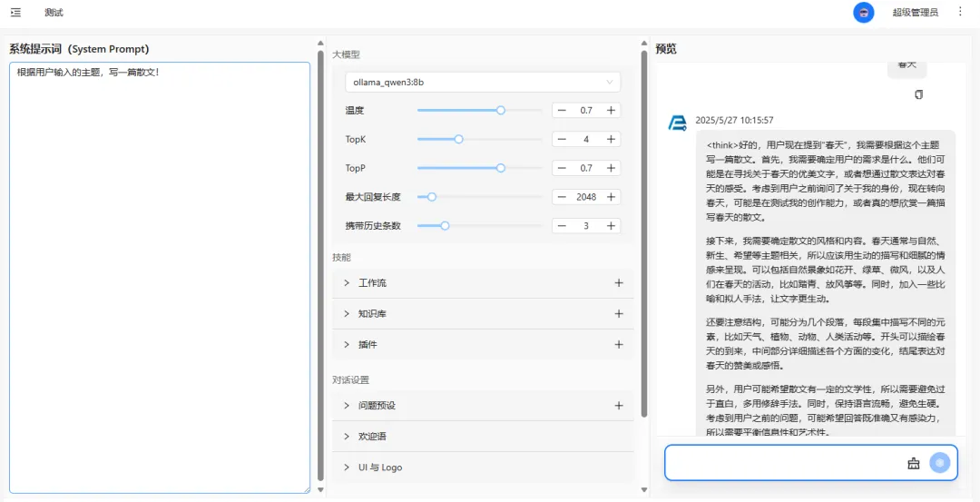Open the ollama_qwen3:8b model dropdown
Screen dimensions: 980x502
tap(483, 83)
